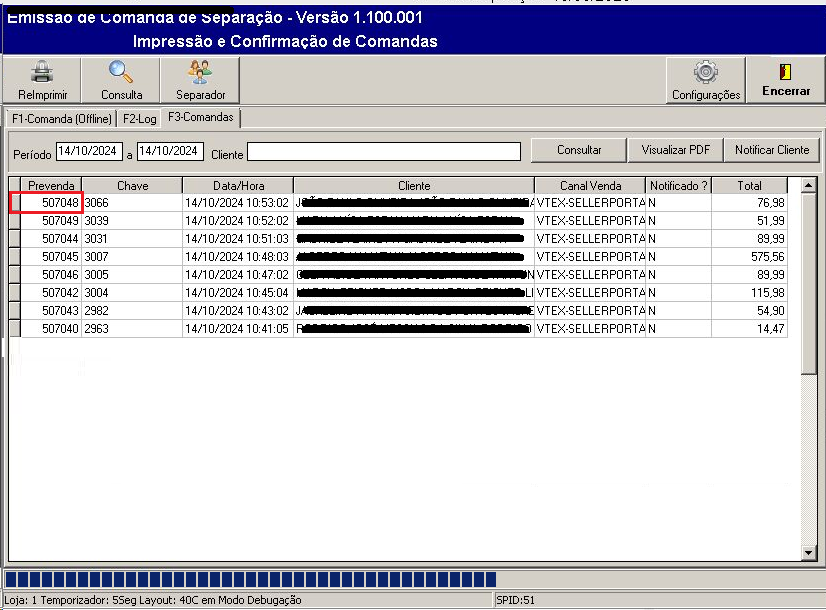Switch to the F2-Log tab
This screenshot has width=826, height=610.
click(140, 119)
